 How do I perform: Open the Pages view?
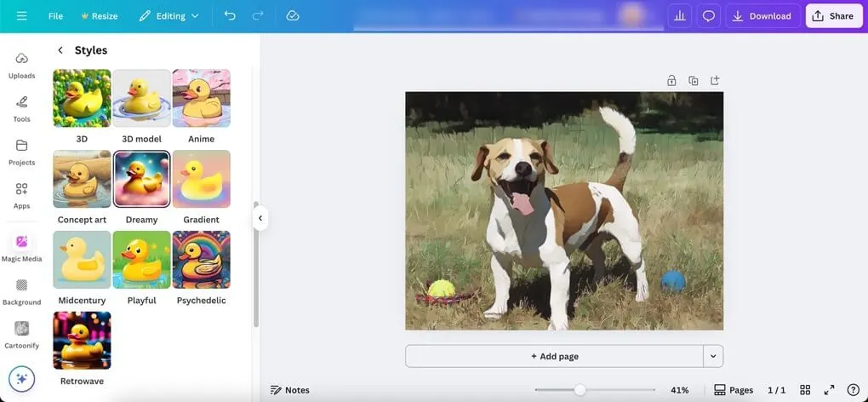[734, 390]
